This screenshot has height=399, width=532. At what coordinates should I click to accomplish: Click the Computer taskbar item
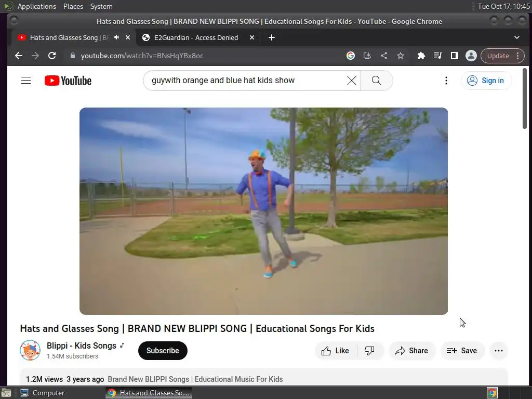click(43, 393)
